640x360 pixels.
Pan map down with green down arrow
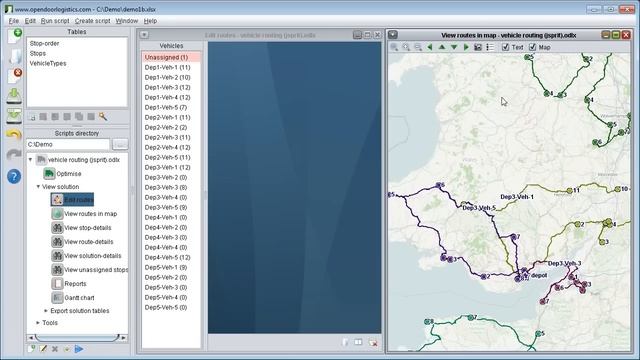[454, 47]
